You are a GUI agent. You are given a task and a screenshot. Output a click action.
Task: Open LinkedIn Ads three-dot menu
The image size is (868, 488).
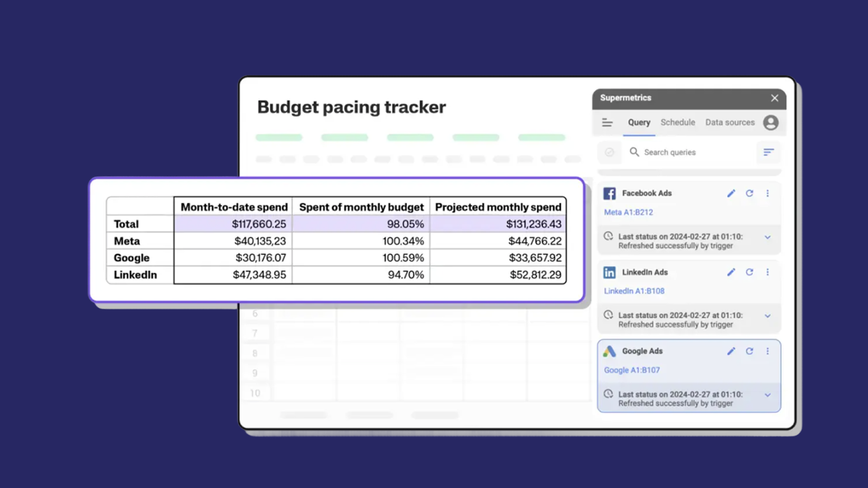[x=767, y=272]
